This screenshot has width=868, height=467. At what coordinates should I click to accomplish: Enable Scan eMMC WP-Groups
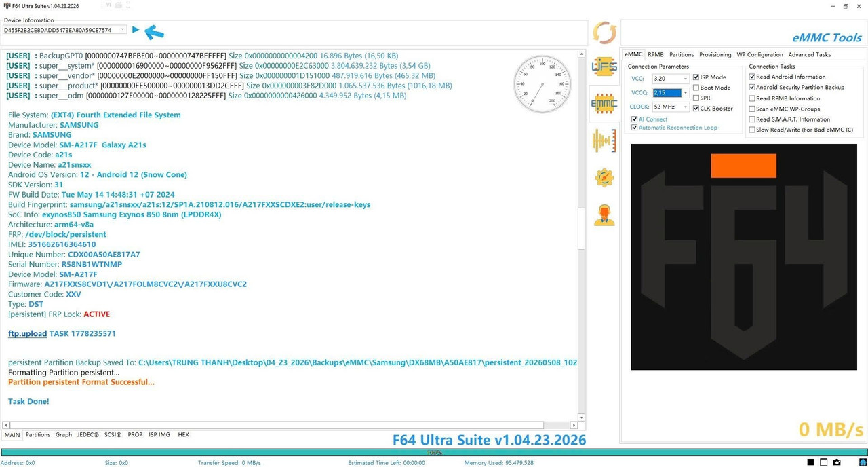pos(752,109)
